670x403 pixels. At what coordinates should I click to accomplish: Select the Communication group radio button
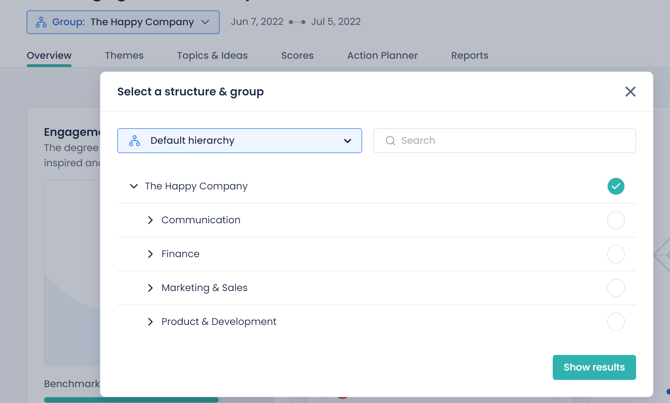click(x=615, y=220)
